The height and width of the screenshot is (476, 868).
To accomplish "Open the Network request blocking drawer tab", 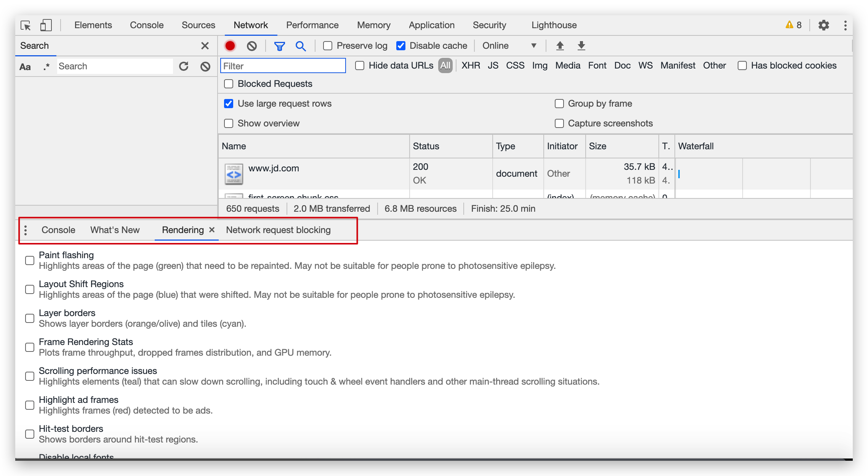I will coord(278,230).
